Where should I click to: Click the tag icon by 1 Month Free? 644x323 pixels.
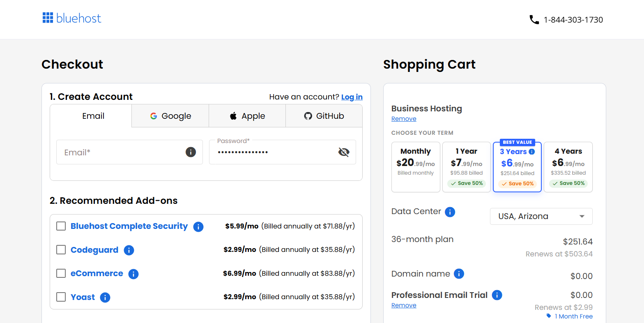pyautogui.click(x=549, y=316)
